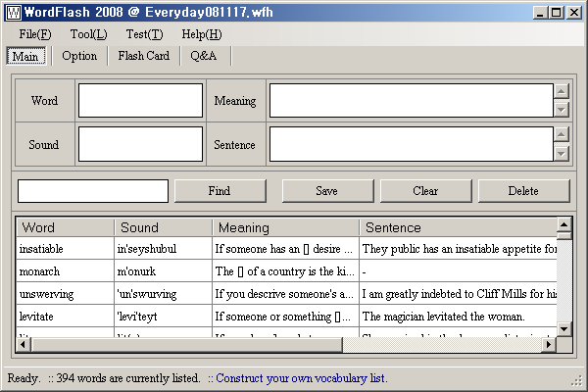Click the WordFlash title bar app icon

tap(15, 13)
